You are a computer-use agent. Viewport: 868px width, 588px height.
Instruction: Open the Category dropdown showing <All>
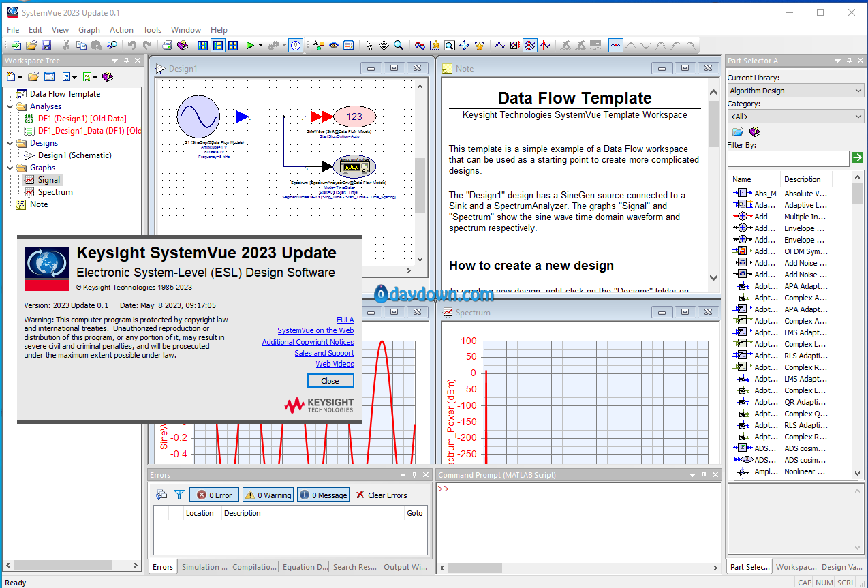point(794,117)
